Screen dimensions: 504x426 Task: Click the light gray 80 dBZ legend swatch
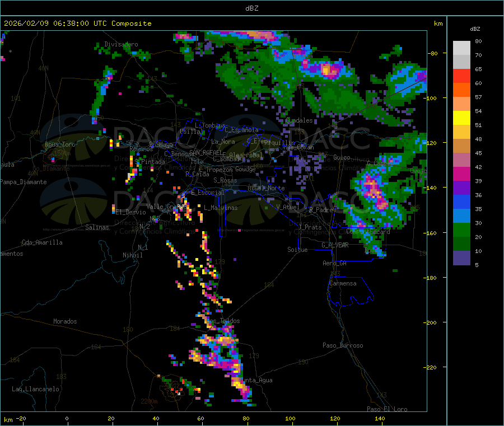point(461,48)
